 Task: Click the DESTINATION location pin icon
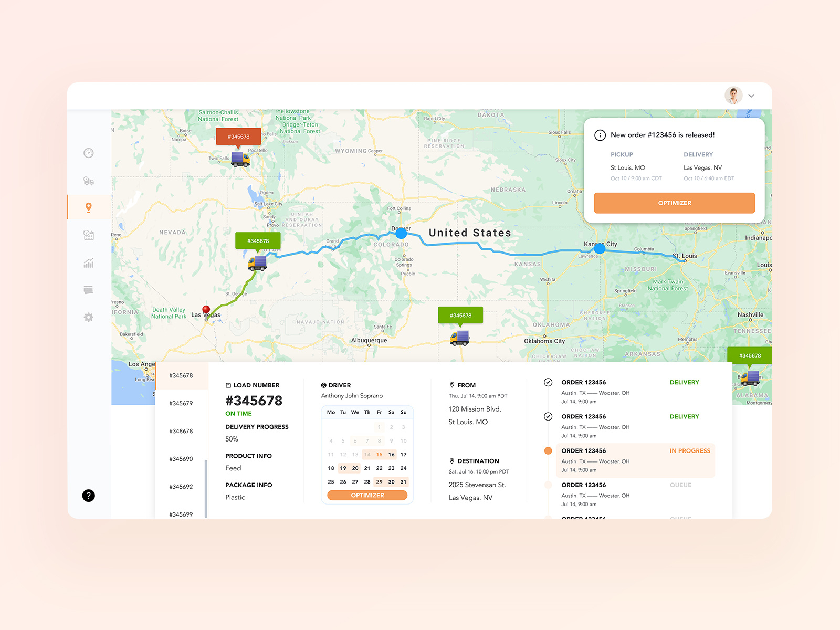pyautogui.click(x=452, y=461)
